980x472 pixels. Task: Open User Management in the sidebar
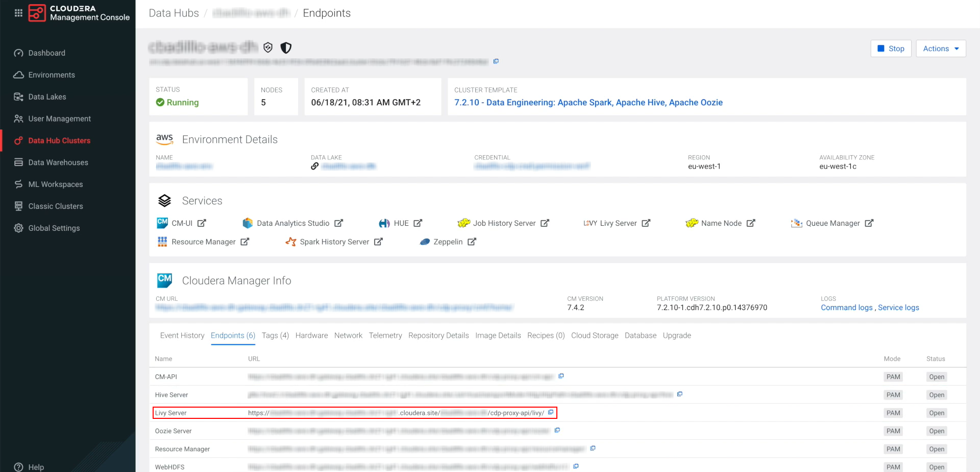(x=59, y=119)
